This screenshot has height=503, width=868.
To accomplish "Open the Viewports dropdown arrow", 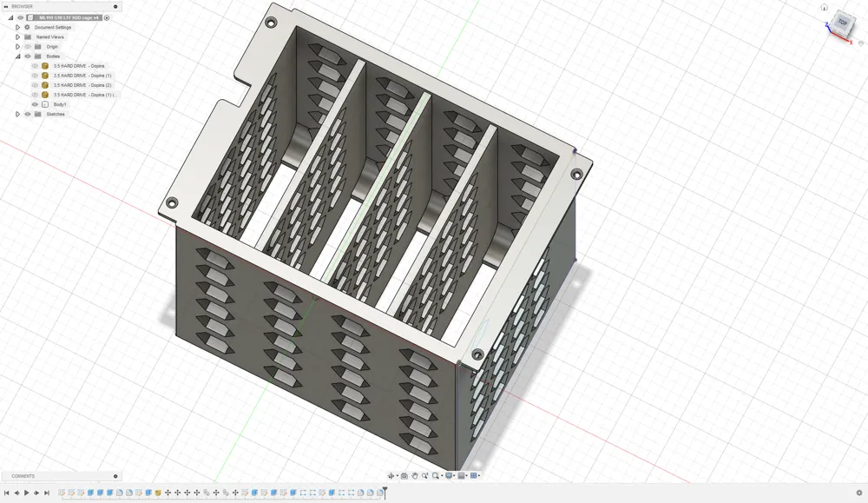I will (x=479, y=475).
